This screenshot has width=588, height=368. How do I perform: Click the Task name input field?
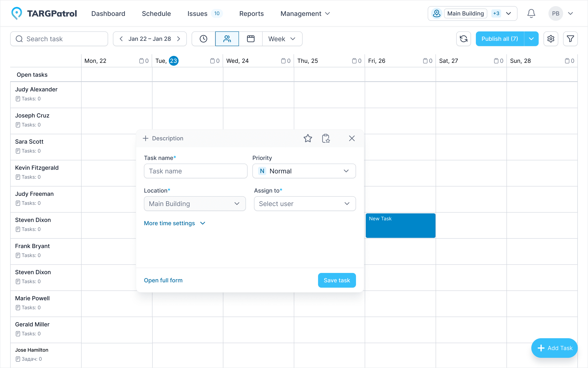(x=195, y=171)
